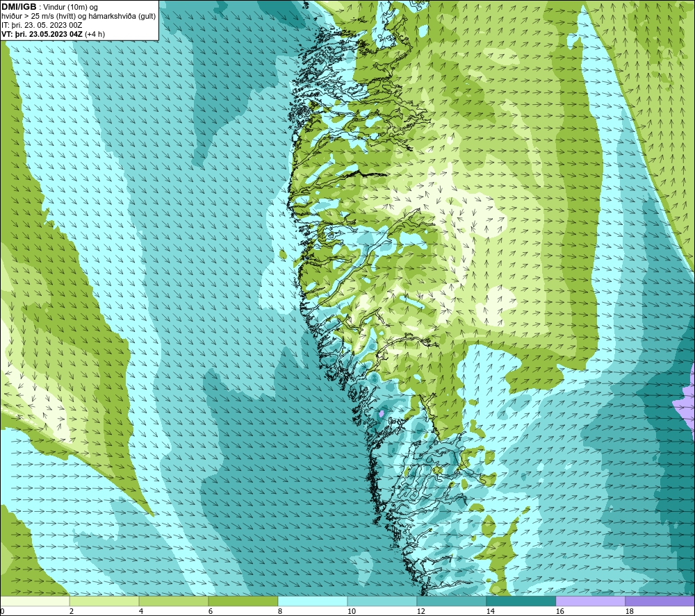The image size is (695, 616).
Task: Click the thick black fjord line on the map
Action: (x=364, y=173)
